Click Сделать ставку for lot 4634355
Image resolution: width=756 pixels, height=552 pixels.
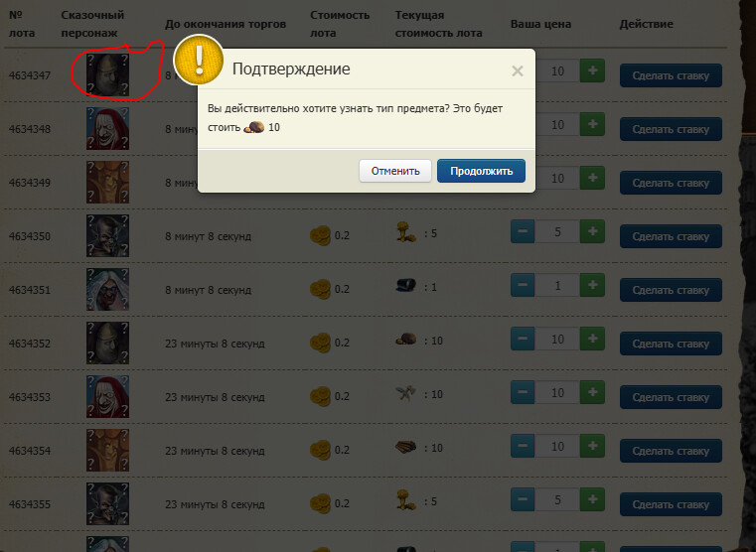point(671,504)
